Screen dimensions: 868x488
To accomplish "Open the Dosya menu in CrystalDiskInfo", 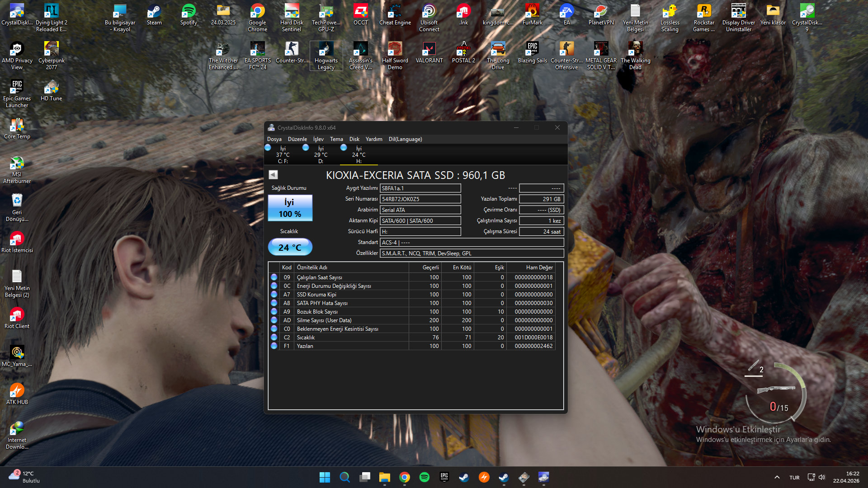I will 274,139.
